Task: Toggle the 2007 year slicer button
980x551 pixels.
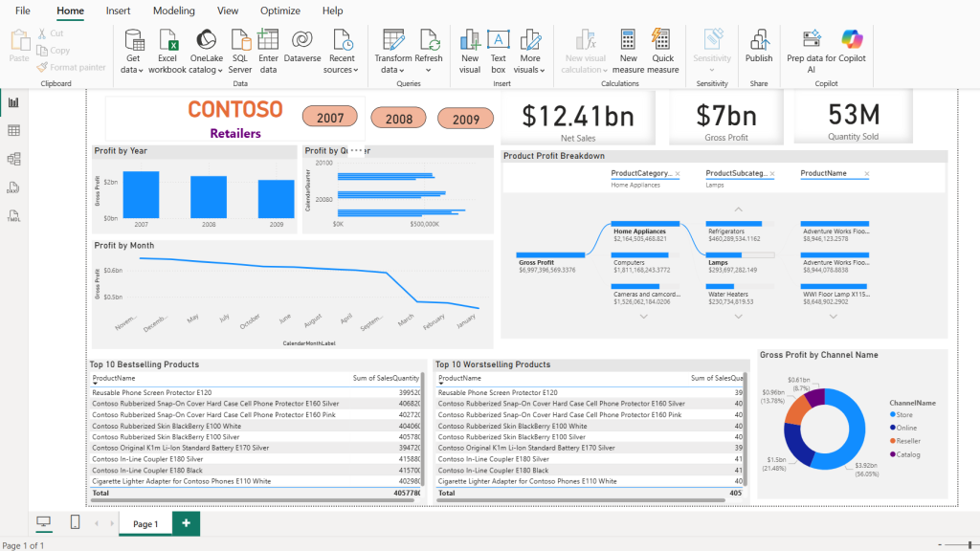Action: click(x=330, y=119)
